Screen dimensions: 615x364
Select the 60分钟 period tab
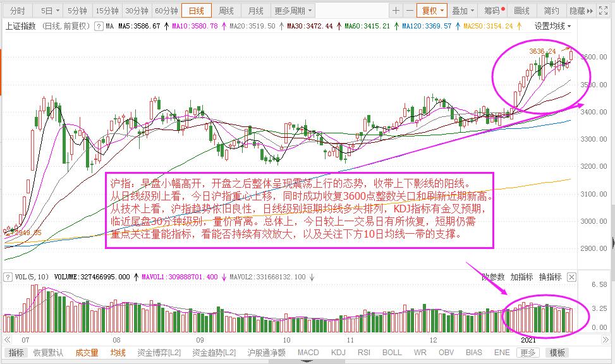[167, 11]
